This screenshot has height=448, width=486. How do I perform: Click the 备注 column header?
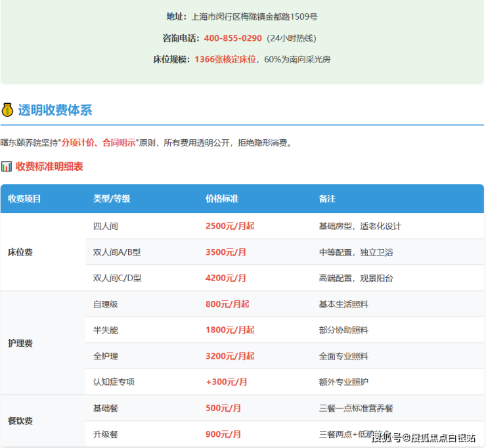pyautogui.click(x=327, y=198)
